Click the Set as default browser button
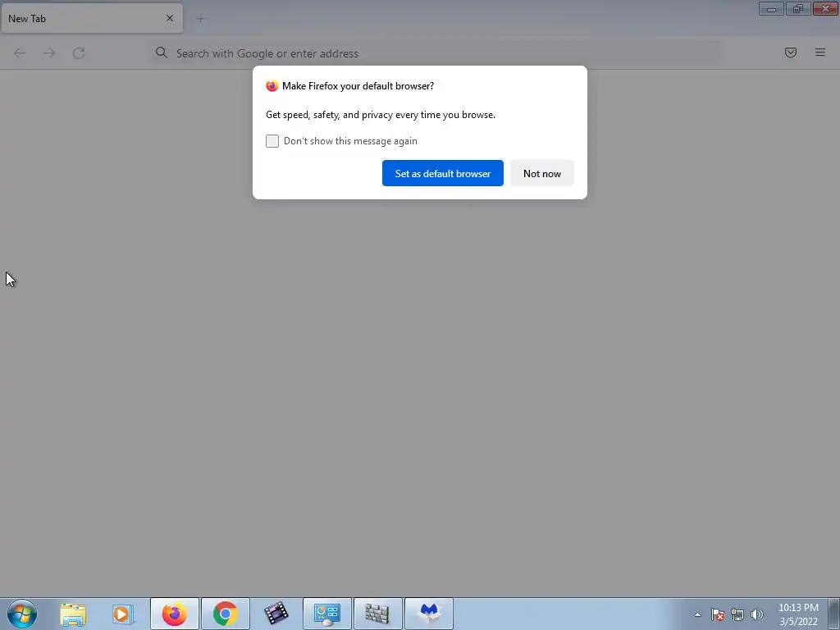 442,173
